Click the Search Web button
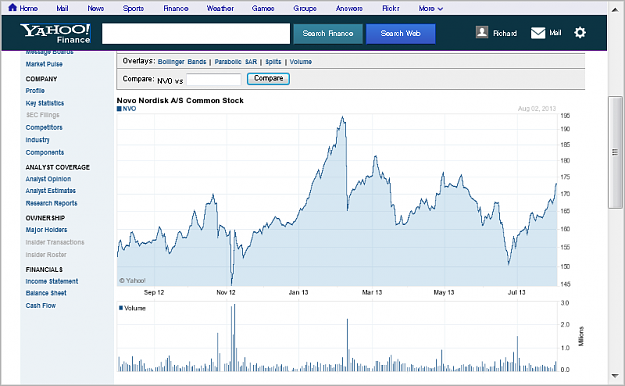The height and width of the screenshot is (386, 625). [401, 33]
